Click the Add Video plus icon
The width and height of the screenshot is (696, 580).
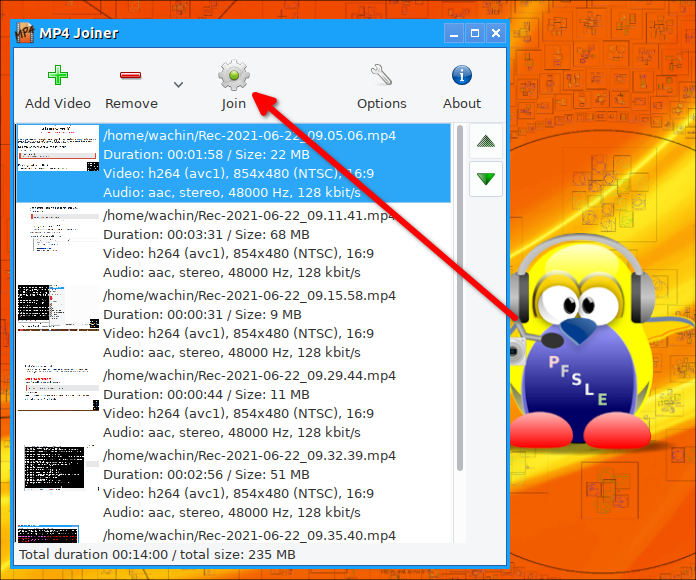[58, 75]
